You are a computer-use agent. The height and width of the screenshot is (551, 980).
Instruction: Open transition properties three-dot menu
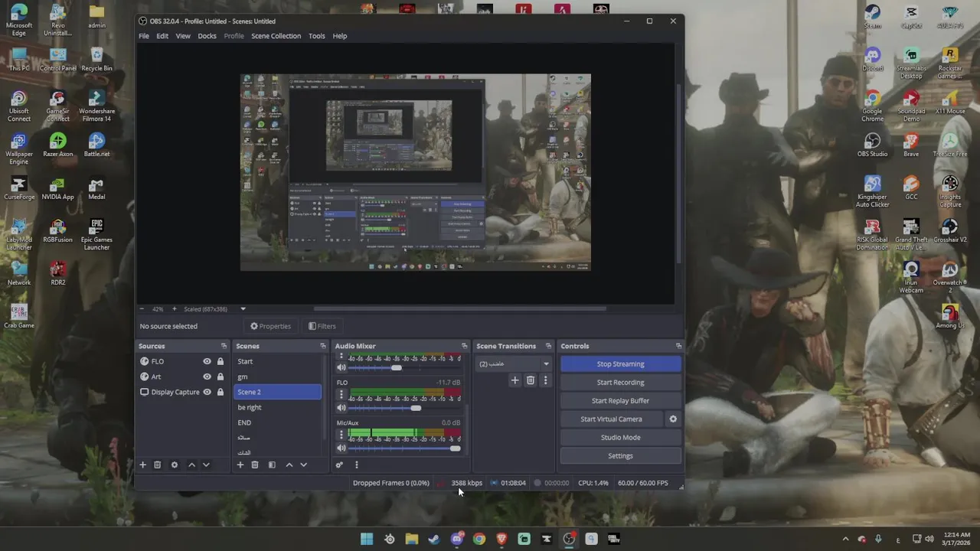click(545, 380)
